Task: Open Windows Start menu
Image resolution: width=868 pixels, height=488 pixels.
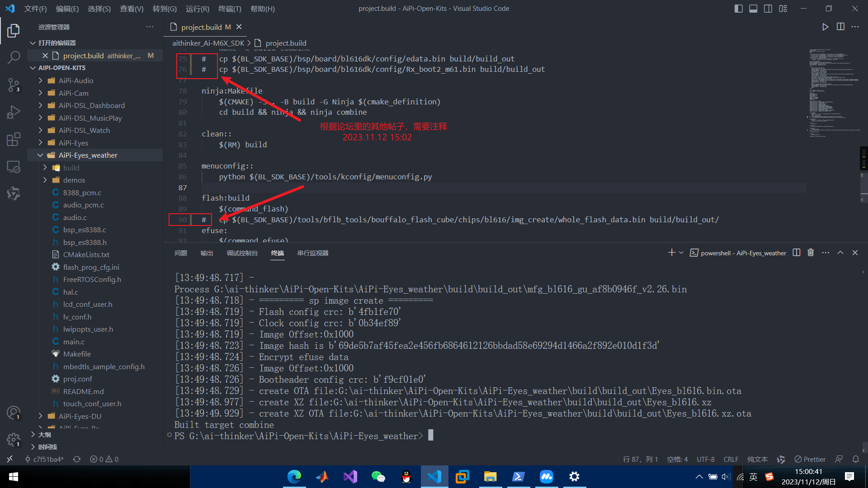Action: pos(13,477)
